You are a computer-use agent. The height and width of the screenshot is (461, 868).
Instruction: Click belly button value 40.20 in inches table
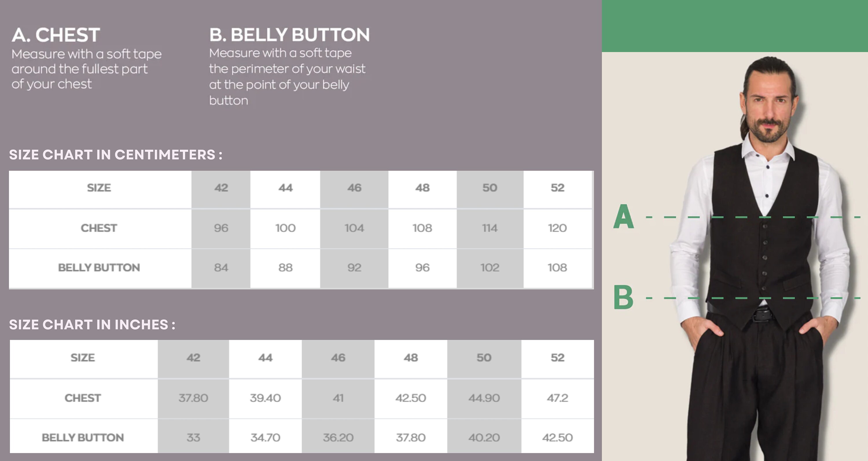pos(484,437)
